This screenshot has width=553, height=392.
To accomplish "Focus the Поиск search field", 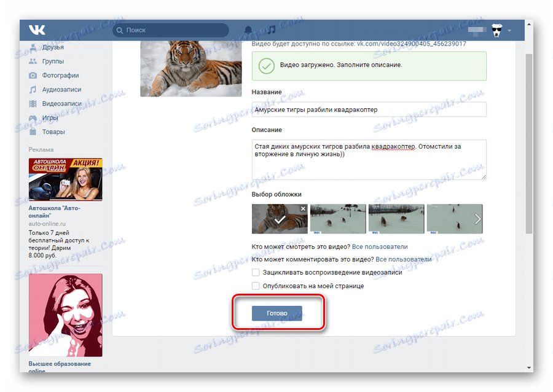I will tap(171, 30).
